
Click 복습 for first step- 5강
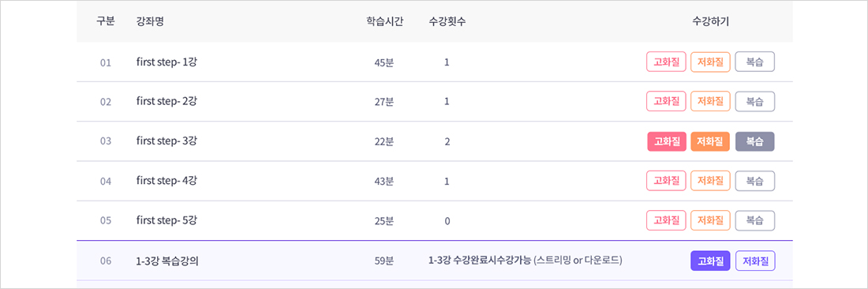pos(755,220)
